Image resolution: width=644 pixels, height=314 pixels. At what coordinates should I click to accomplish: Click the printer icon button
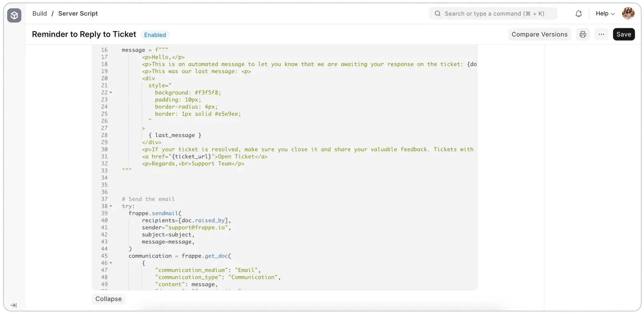583,34
